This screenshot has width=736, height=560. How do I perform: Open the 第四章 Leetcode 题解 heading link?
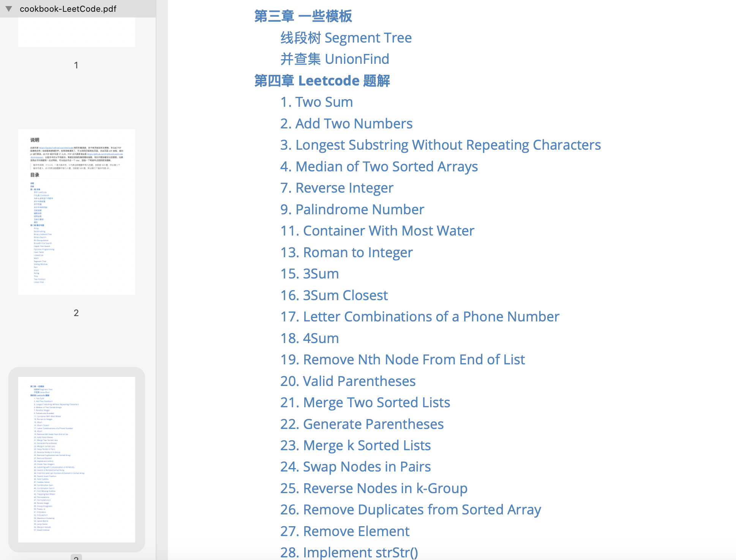point(322,81)
